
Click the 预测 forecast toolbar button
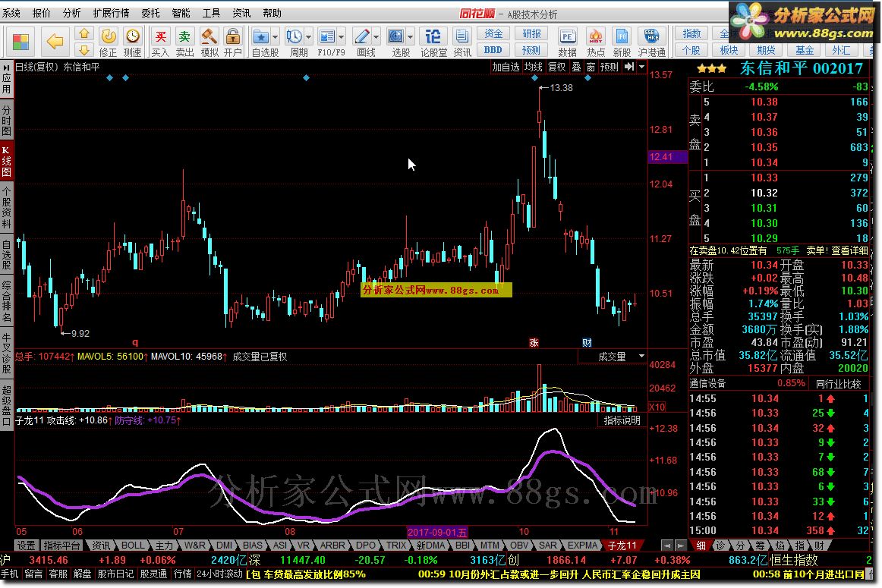point(531,50)
